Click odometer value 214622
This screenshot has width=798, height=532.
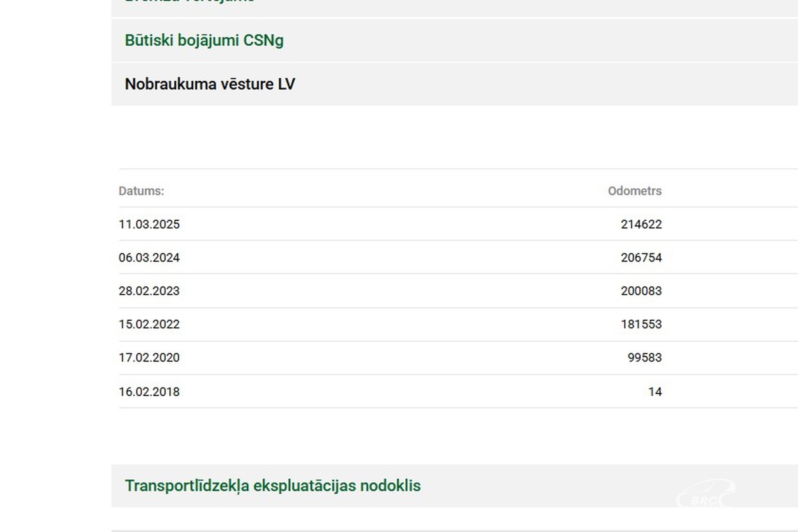point(641,224)
